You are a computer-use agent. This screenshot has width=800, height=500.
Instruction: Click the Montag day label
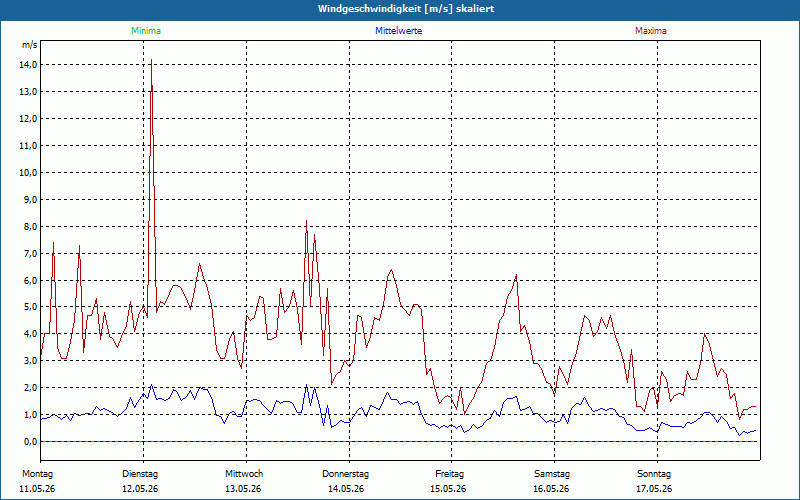tap(37, 474)
